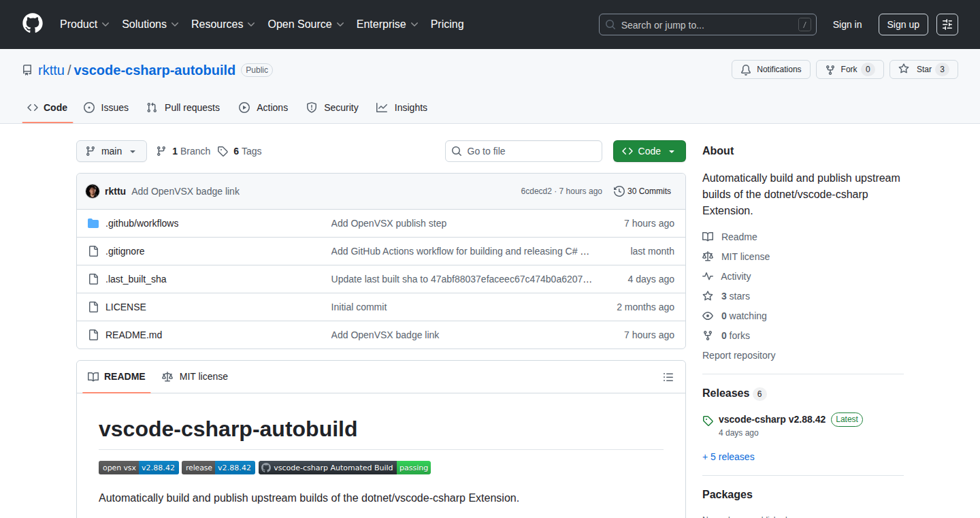Click the Search or jump to field
980x518 pixels.
tap(708, 25)
